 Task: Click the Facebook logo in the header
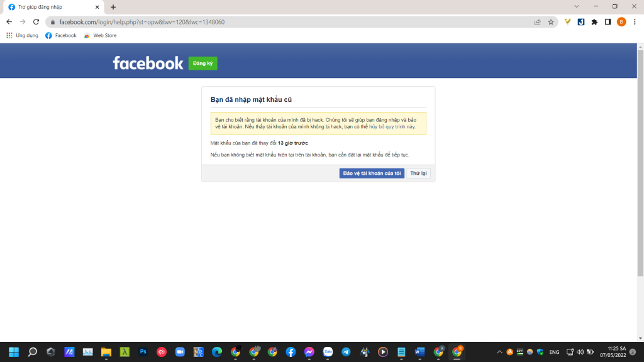point(148,63)
